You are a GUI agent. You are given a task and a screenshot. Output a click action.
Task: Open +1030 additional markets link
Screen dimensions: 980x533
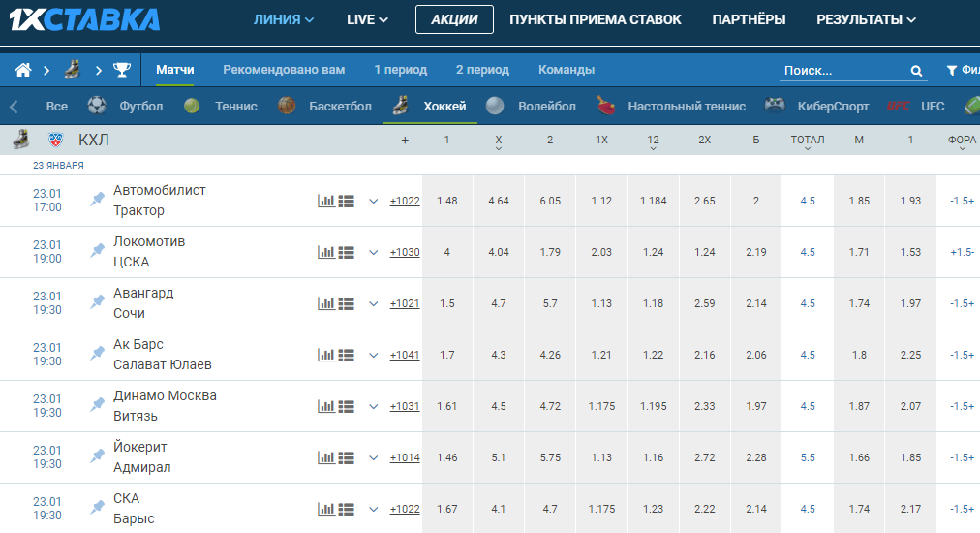click(x=405, y=252)
